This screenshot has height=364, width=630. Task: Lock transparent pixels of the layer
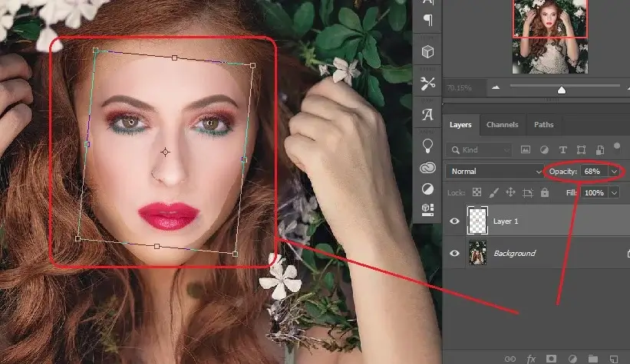tap(477, 192)
